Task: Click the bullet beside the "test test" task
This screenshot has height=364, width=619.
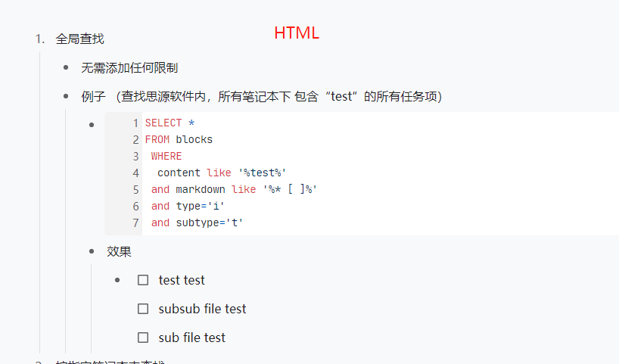Action: [x=117, y=280]
